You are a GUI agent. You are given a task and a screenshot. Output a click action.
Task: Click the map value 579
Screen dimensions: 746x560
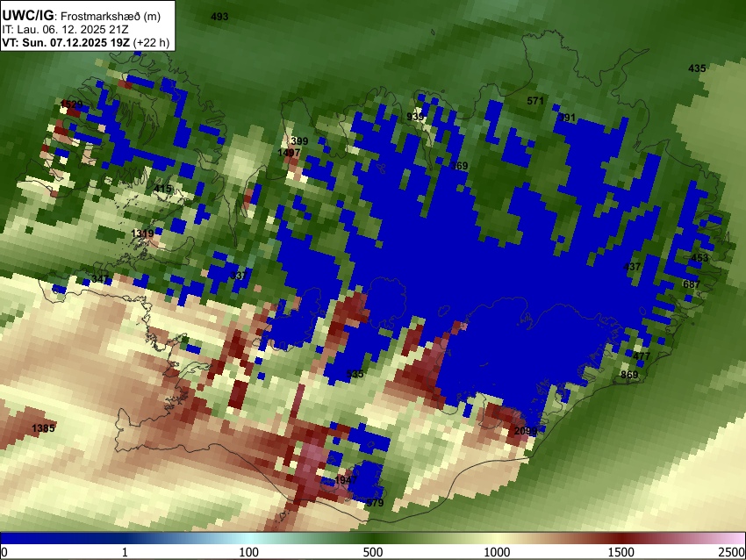375,503
